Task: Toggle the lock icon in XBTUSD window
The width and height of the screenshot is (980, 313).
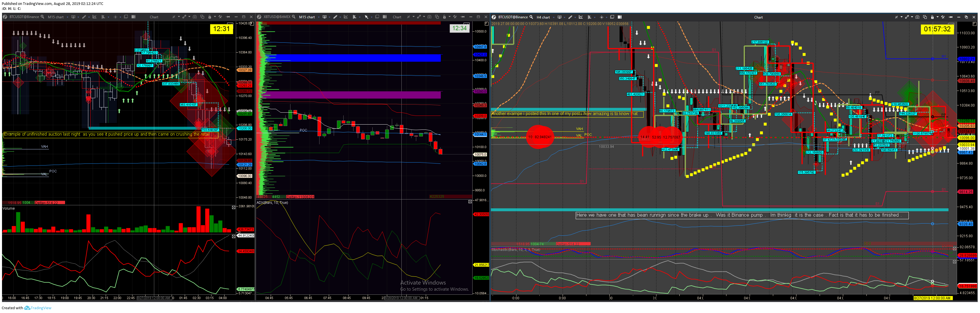Action: click(444, 17)
